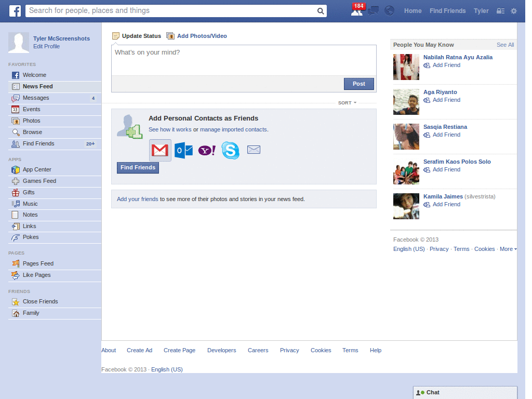Click Help footer link
This screenshot has width=532, height=399.
(376, 351)
